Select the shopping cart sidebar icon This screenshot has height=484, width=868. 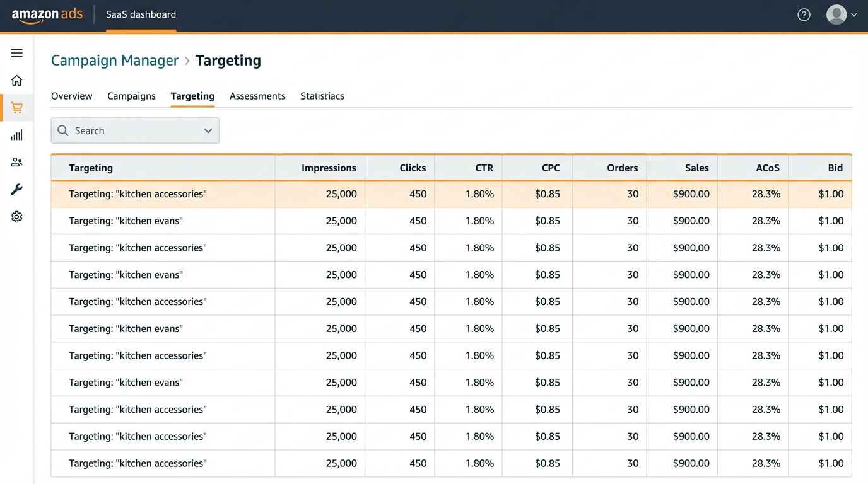coord(16,107)
